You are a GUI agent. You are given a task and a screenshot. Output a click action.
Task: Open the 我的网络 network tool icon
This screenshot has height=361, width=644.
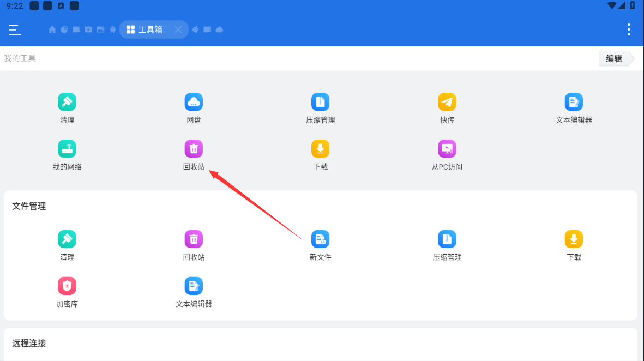pos(67,148)
